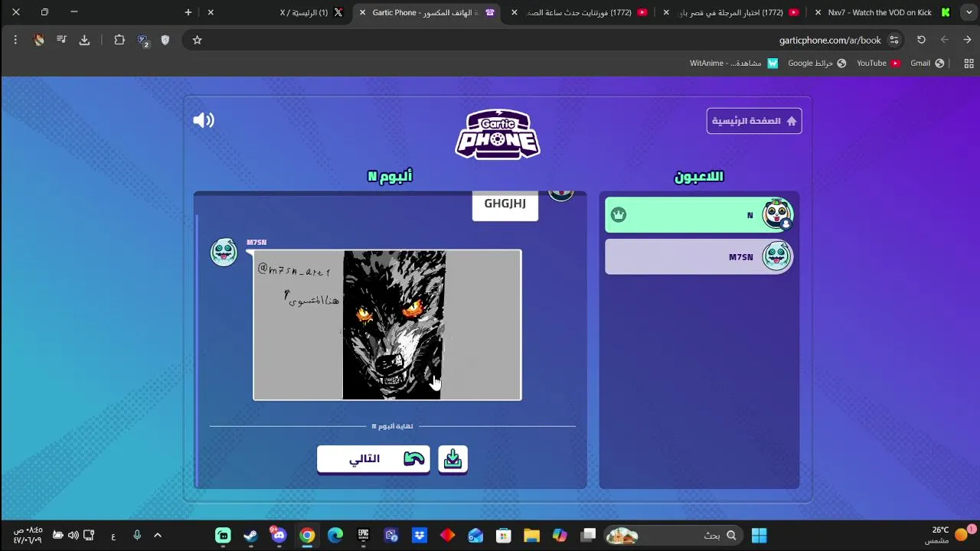Click the taskbar search box بحث
The height and width of the screenshot is (551, 980).
(x=674, y=535)
